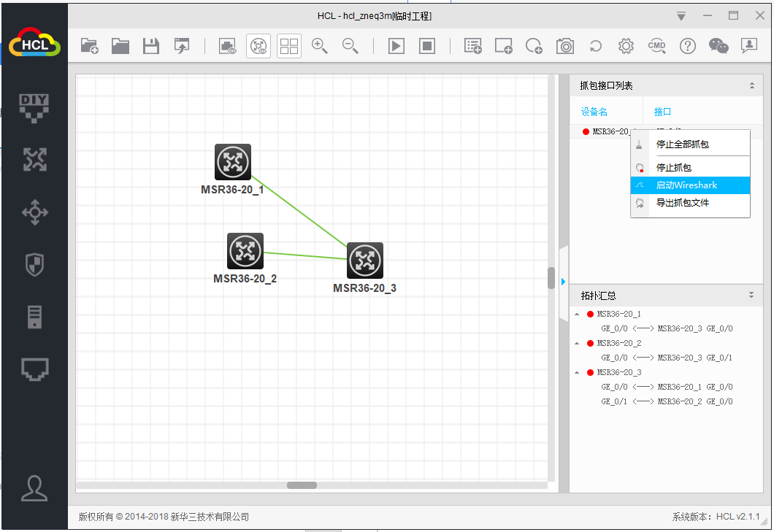This screenshot has height=532, width=774.
Task: Open the firewall shield device category
Action: [x=34, y=266]
